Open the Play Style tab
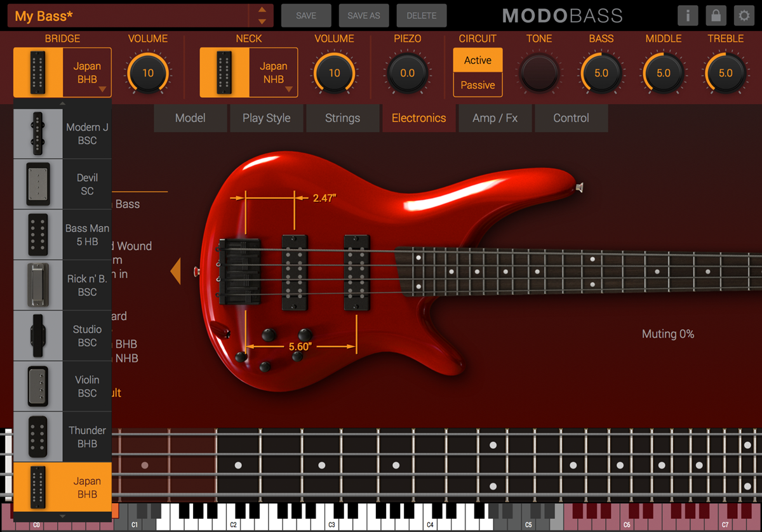Viewport: 762px width, 532px height. click(267, 118)
